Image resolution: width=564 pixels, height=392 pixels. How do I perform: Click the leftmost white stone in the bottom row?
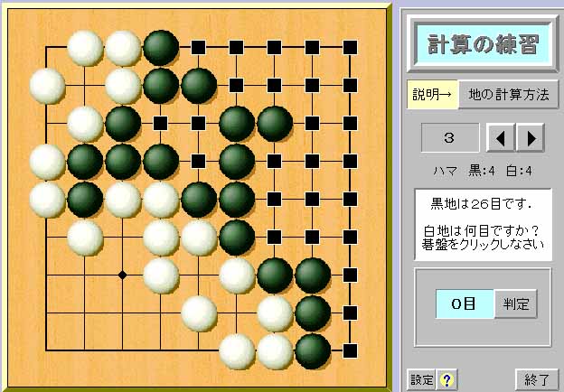(237, 351)
